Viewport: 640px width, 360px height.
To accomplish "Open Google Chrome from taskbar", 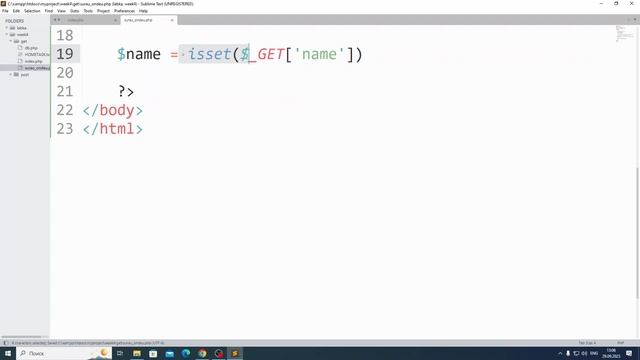I will pos(202,353).
